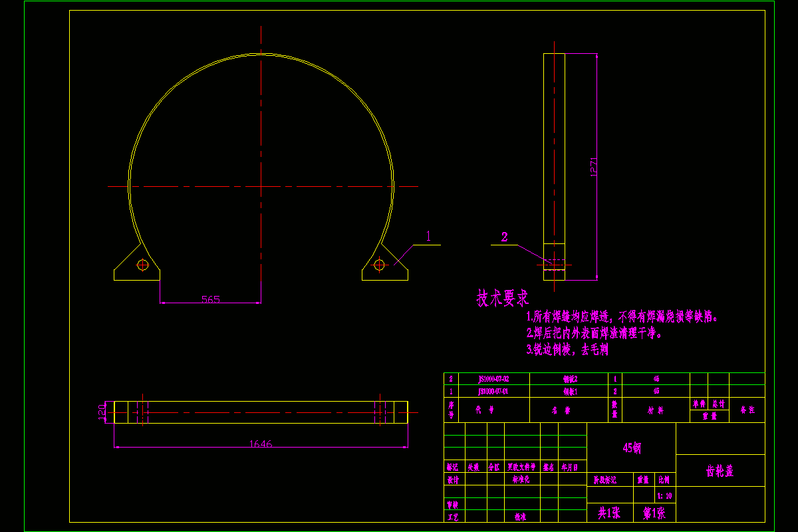798x532 pixels.
Task: Select requirement line 2.焊后把内外表面焊渣清理干净
Action: click(595, 333)
